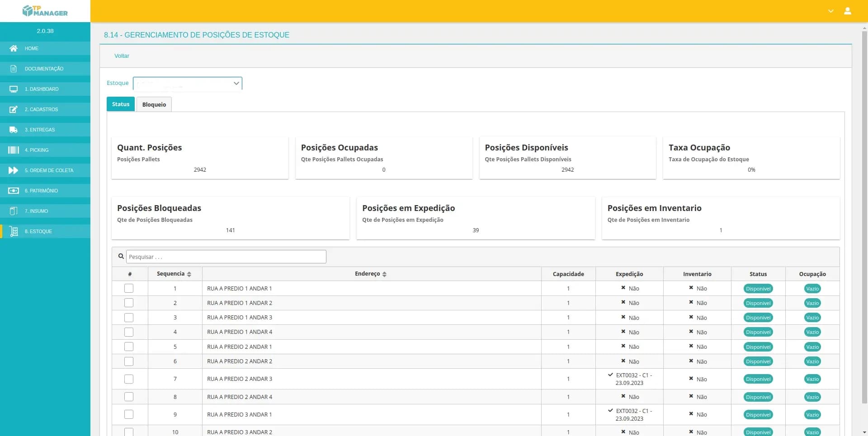Viewport: 868px width, 436px height.
Task: Click the Inventario X icon in row 2
Action: click(x=691, y=302)
